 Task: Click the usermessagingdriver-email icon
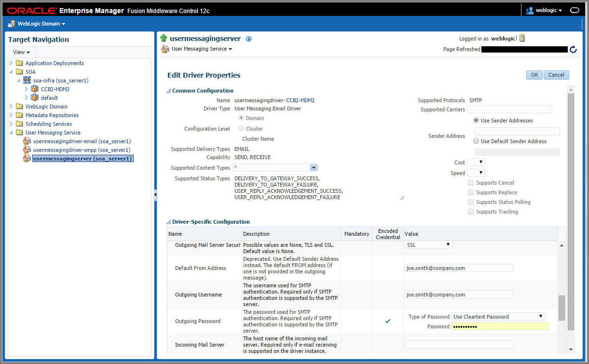point(27,141)
